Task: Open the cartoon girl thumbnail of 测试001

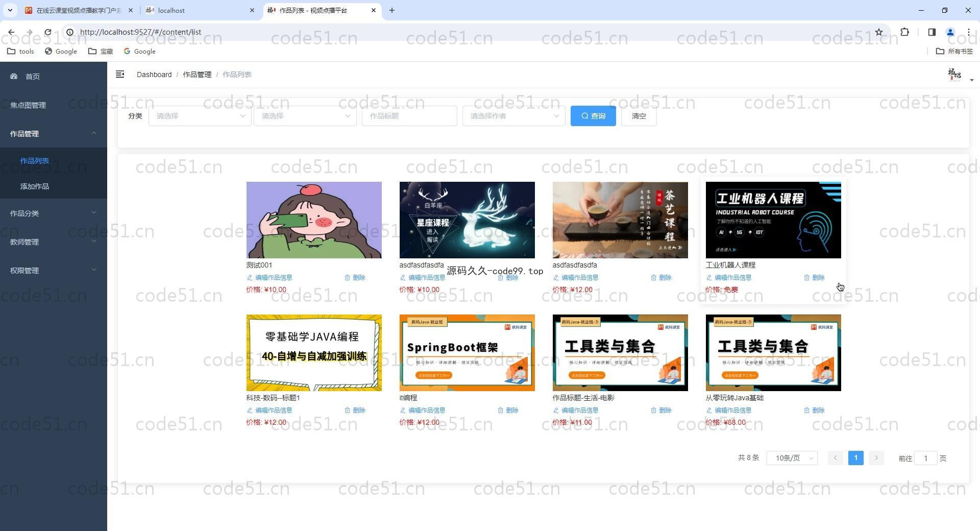Action: (314, 220)
